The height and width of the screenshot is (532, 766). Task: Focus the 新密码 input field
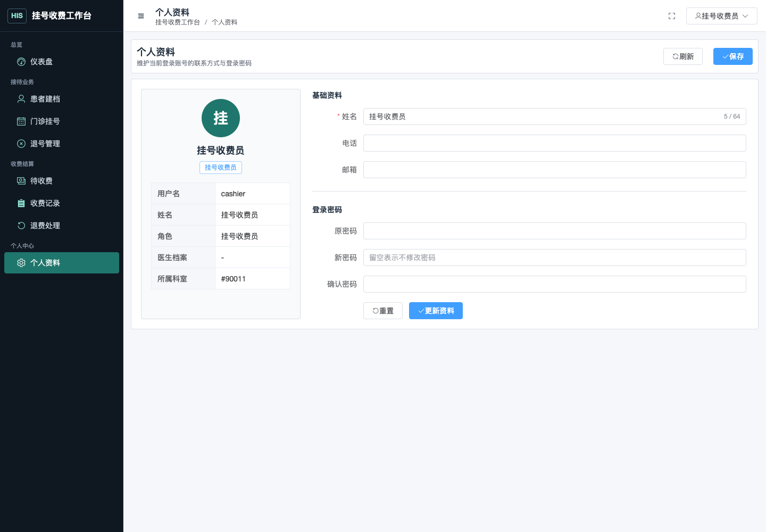[x=555, y=257]
